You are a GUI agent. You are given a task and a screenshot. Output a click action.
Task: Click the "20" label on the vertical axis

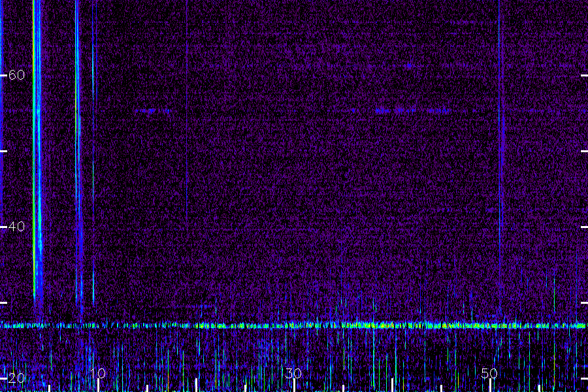pos(16,378)
